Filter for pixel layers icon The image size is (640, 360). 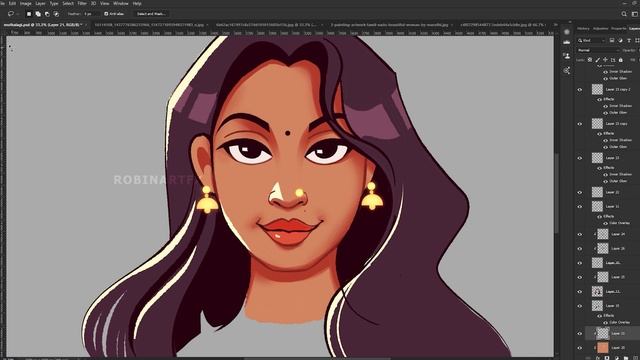coord(612,40)
